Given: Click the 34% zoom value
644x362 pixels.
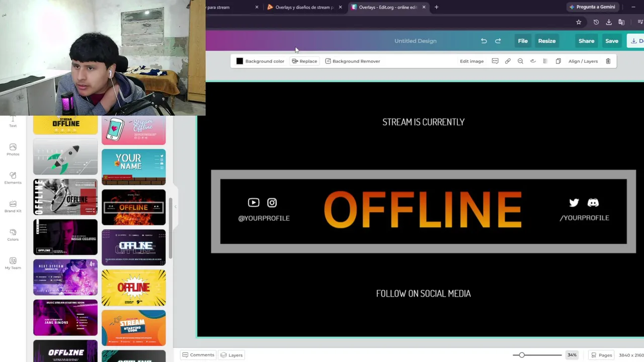Looking at the screenshot, I should (x=572, y=355).
